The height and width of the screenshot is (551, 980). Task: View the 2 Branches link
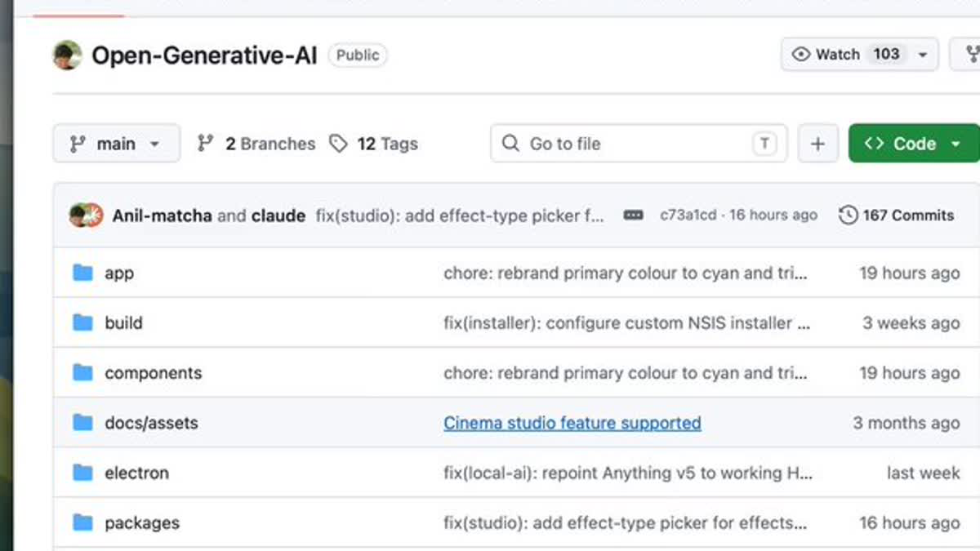(x=256, y=144)
